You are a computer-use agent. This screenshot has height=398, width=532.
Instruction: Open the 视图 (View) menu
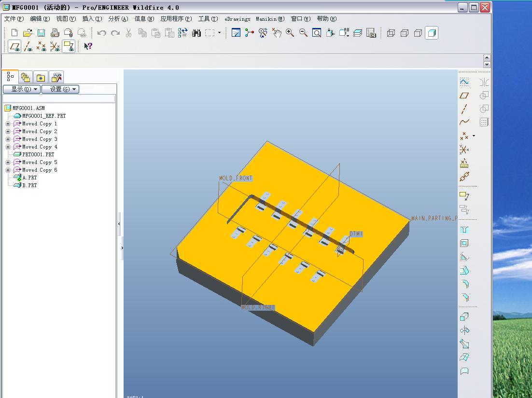[x=66, y=19]
